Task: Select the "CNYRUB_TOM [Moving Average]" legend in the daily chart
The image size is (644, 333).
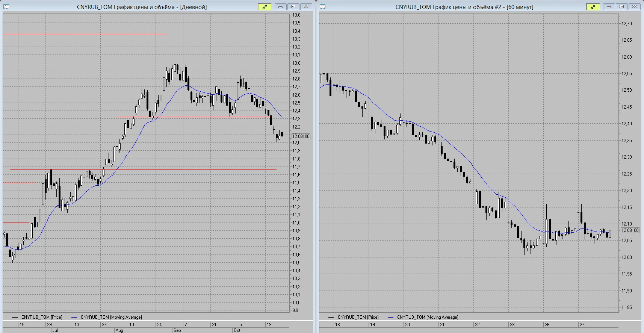Action: (x=111, y=317)
